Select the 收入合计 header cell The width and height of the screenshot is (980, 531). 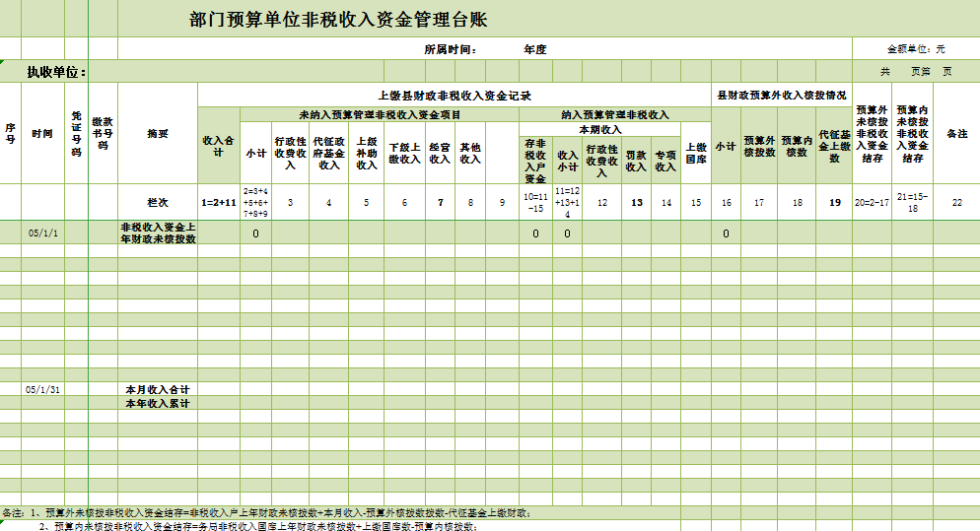pos(218,146)
